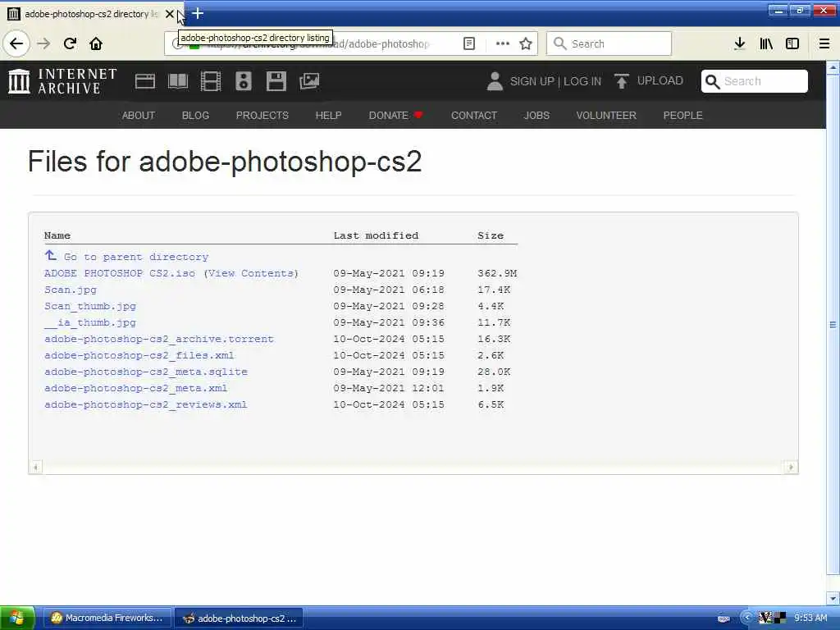This screenshot has height=630, width=840.
Task: Click the upload arrow icon
Action: click(x=622, y=81)
